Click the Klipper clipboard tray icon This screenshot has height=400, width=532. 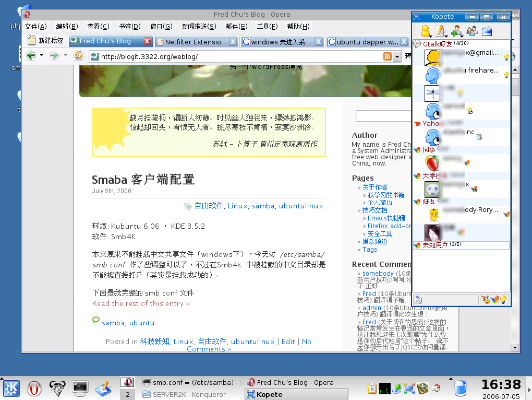[x=372, y=388]
